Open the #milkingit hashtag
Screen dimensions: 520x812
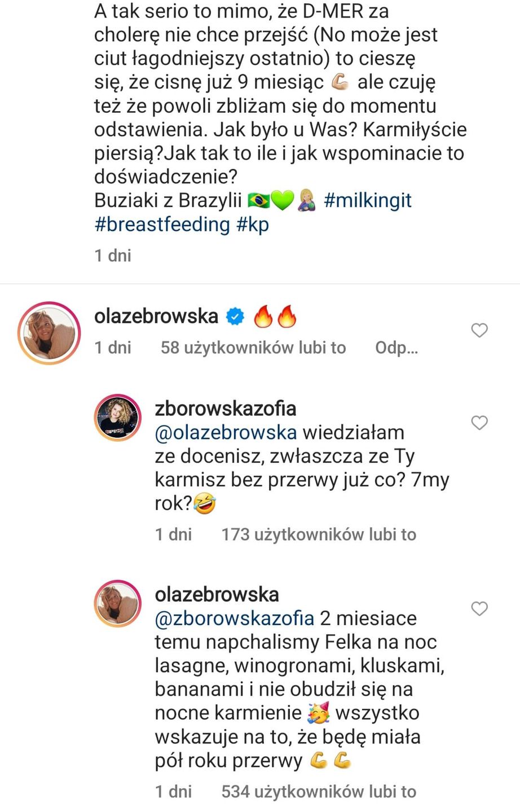click(x=368, y=200)
